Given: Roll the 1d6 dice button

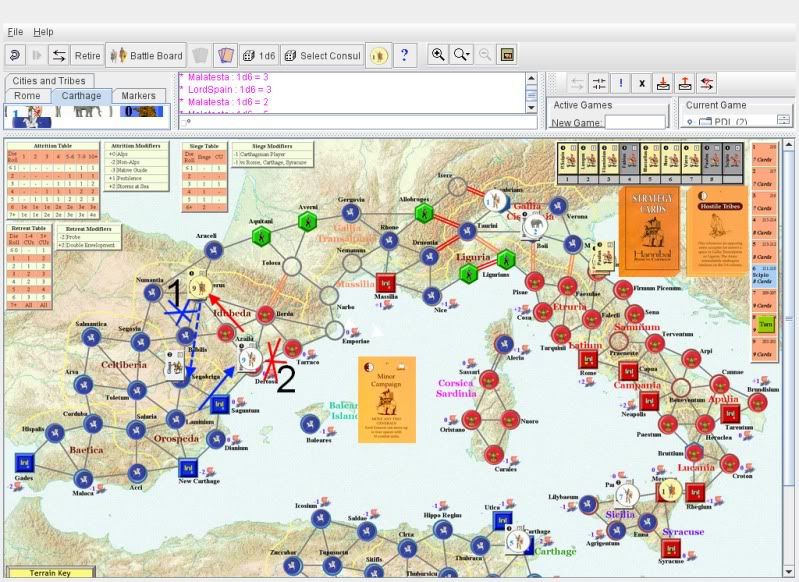Looking at the screenshot, I should pyautogui.click(x=259, y=55).
